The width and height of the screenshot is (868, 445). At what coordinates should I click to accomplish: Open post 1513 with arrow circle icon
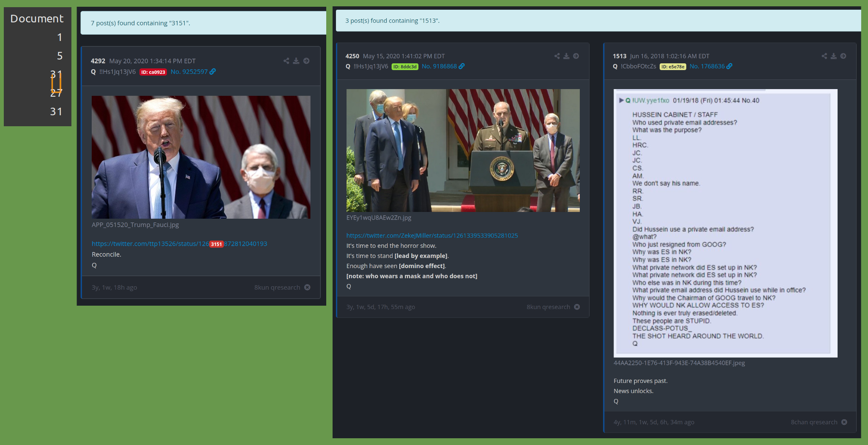pos(843,56)
